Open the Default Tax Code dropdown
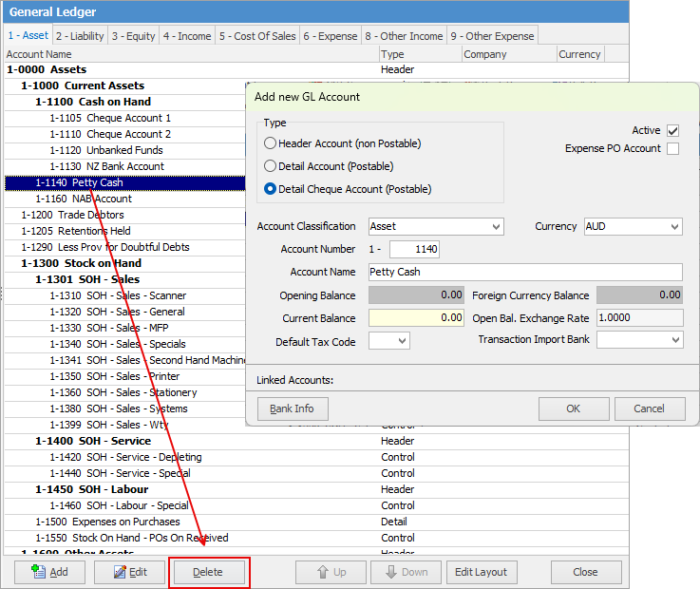This screenshot has width=700, height=589. 388,341
